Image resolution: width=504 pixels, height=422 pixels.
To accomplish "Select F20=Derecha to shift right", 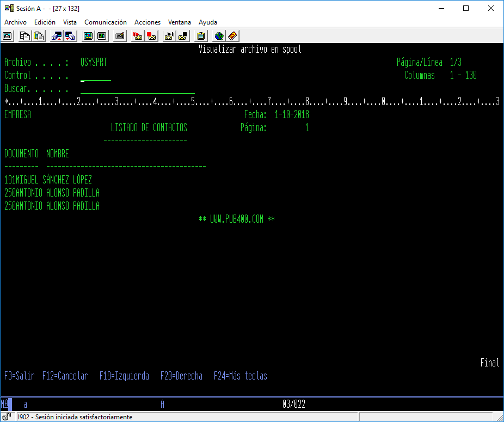I will 181,376.
